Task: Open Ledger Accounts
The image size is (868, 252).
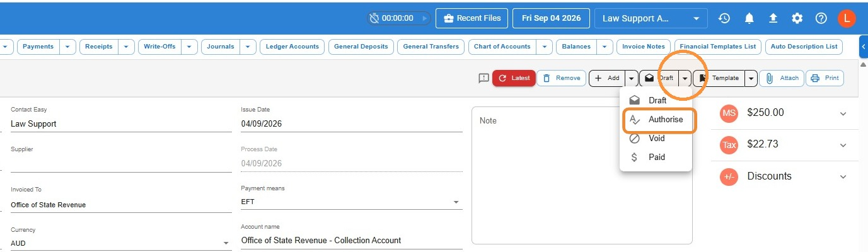Action: click(292, 47)
